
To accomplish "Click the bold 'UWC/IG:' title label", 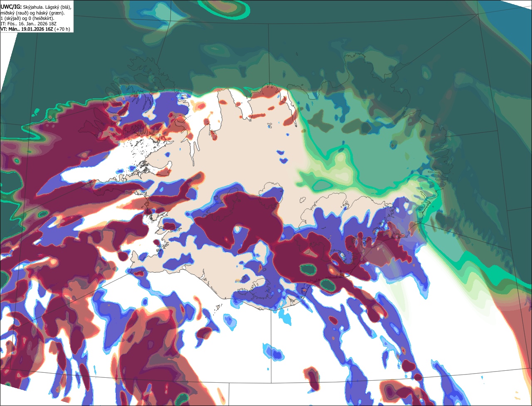I will [11, 7].
